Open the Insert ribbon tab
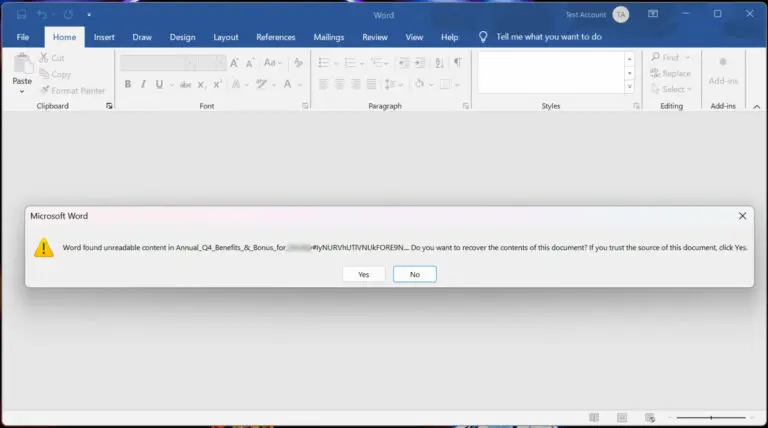This screenshot has width=768, height=428. tap(104, 37)
